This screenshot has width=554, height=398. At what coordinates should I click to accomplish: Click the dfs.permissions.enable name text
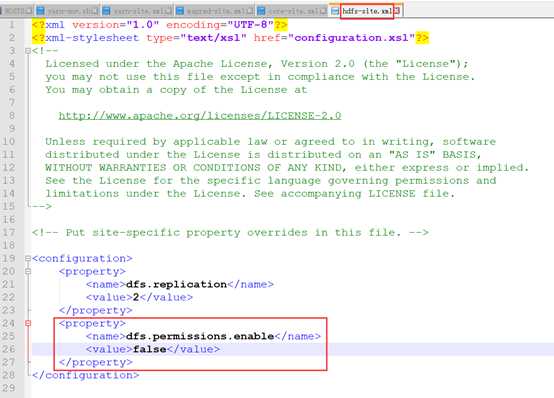[200, 336]
